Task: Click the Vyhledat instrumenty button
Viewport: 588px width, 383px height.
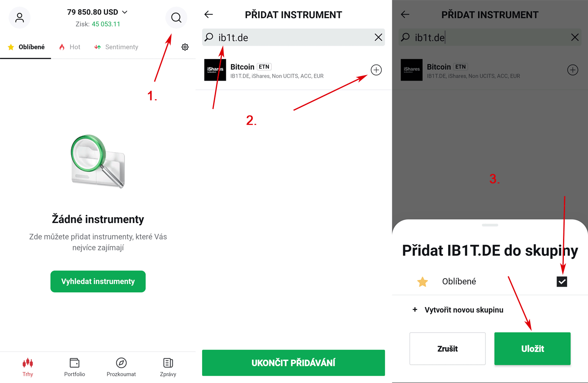Action: [x=98, y=282]
